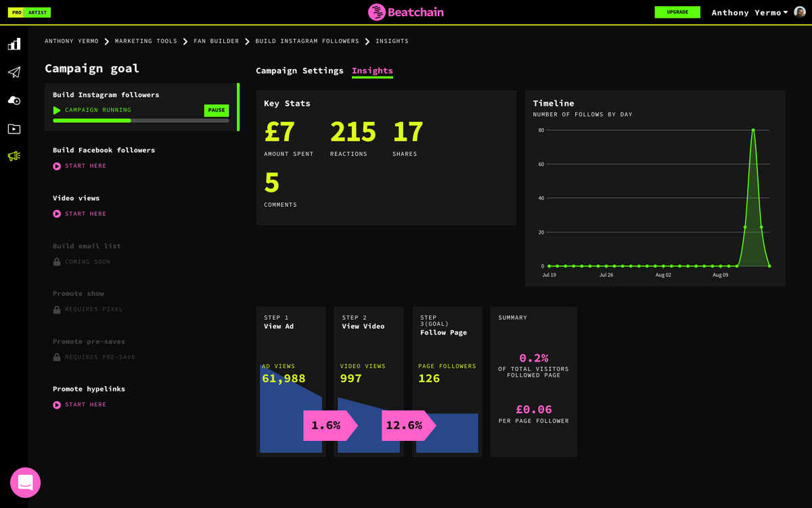
Task: Click the pink play icon under Build Facebook followers
Action: [57, 166]
